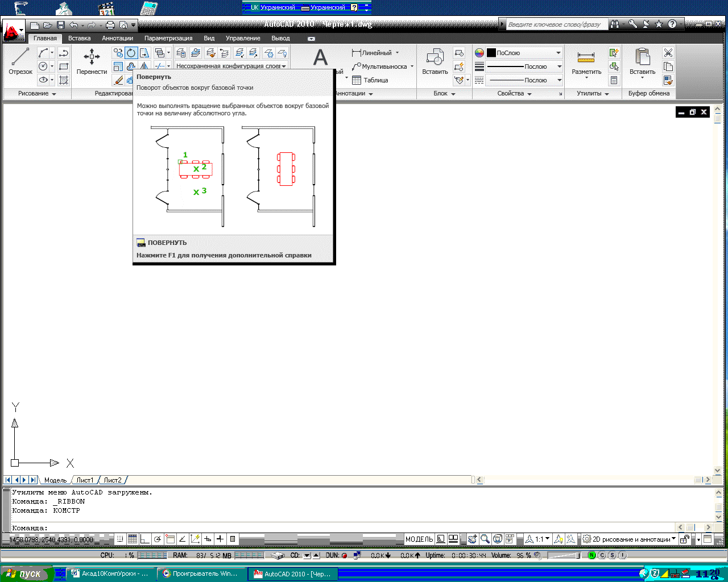This screenshot has height=582, width=728.
Task: Click the Мультивыноска leader tool
Action: click(x=379, y=66)
